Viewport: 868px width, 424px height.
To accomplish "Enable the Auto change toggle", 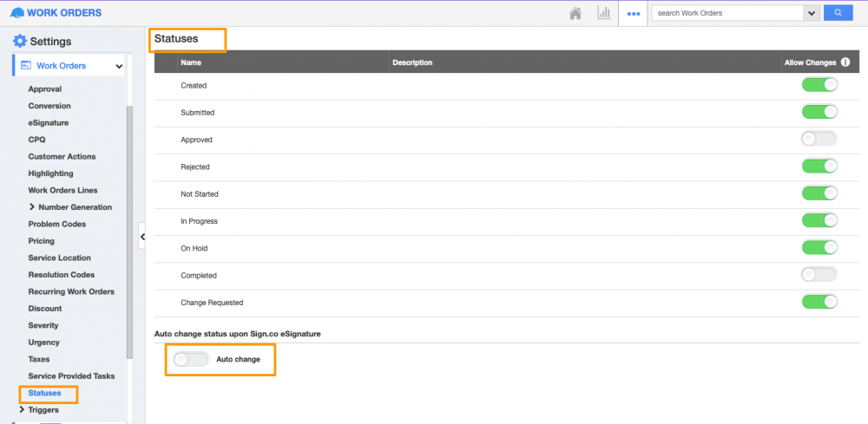I will pyautogui.click(x=190, y=359).
